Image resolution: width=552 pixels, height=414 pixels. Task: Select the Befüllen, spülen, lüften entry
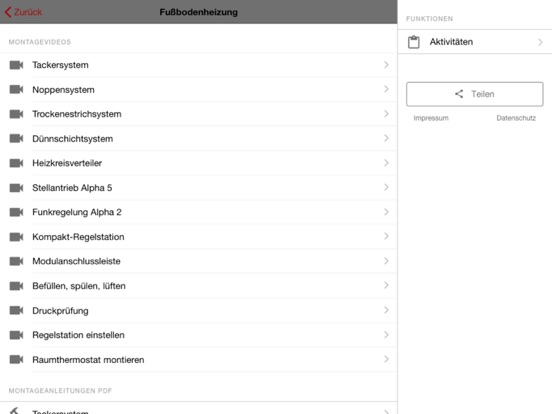tap(199, 286)
